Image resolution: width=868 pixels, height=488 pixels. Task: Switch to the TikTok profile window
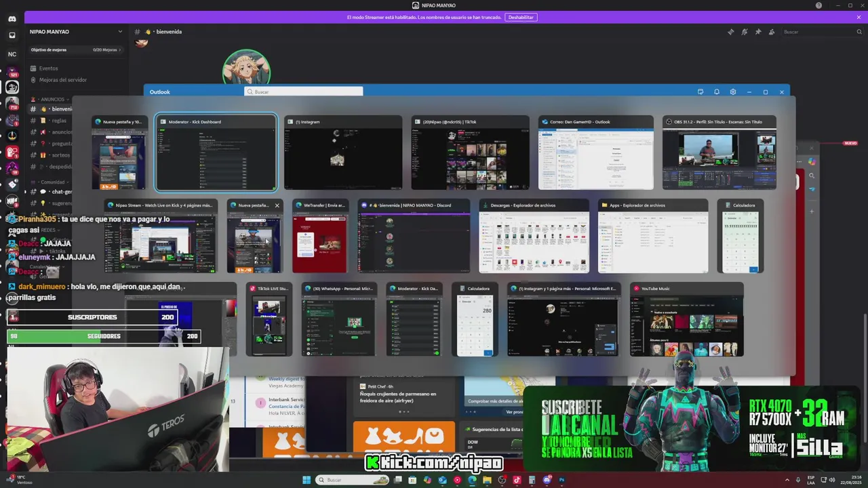coord(470,152)
